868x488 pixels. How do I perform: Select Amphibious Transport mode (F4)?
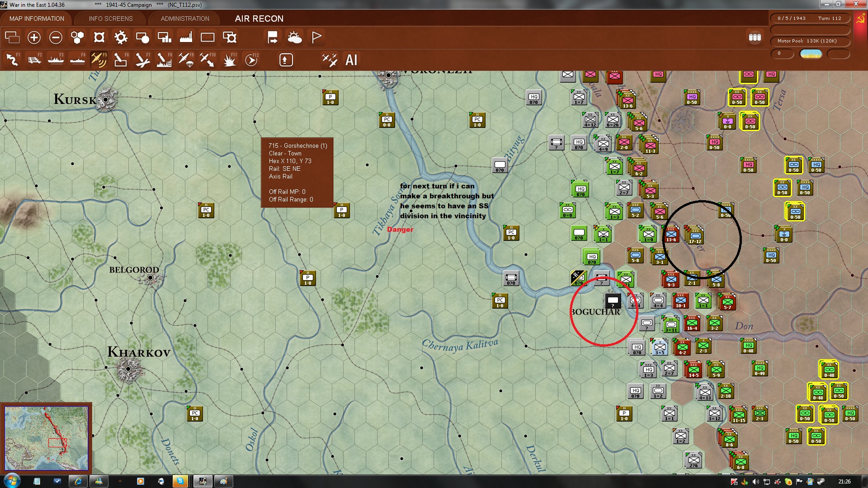point(77,60)
